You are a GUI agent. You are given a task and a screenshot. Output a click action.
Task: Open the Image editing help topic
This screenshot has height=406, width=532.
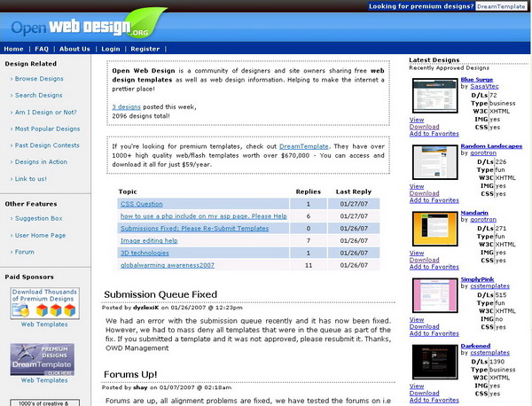149,240
